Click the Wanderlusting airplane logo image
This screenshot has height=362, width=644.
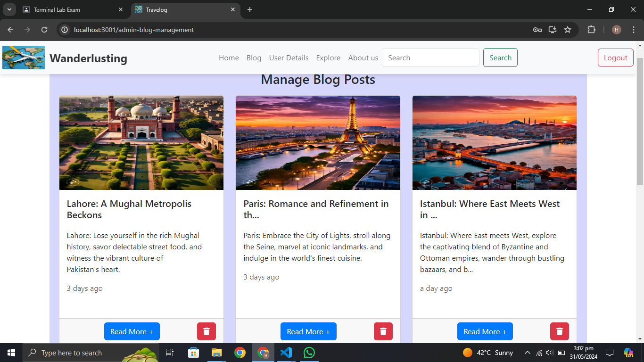24,58
